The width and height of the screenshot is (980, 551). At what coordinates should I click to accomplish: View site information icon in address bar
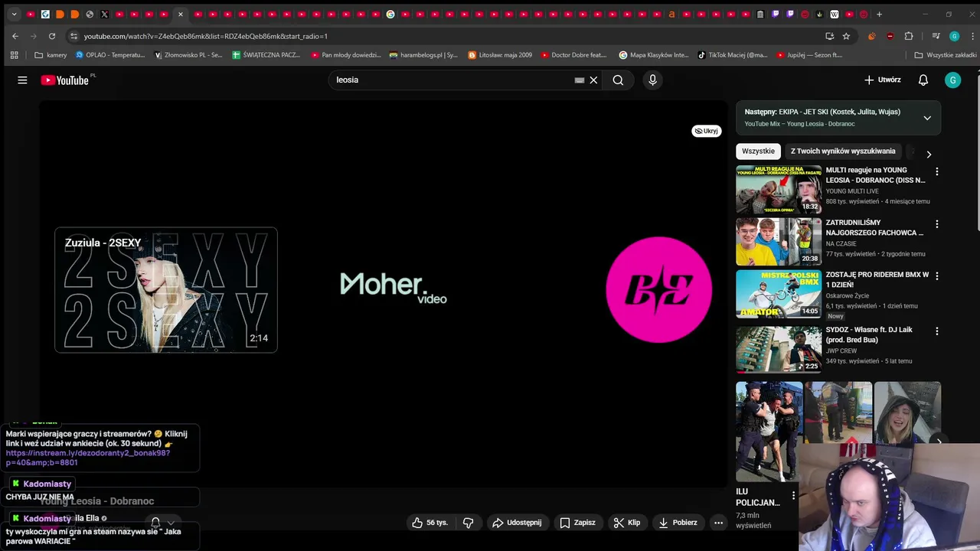tap(73, 36)
